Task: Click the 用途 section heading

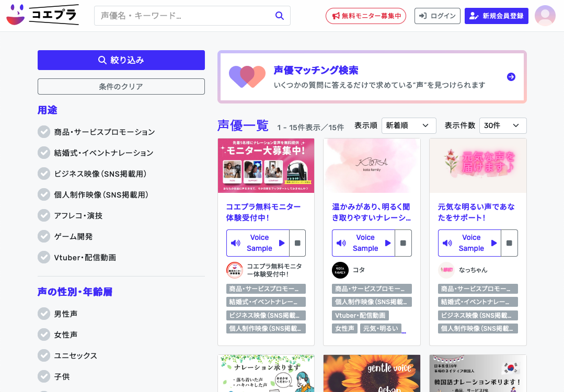Action: (48, 110)
